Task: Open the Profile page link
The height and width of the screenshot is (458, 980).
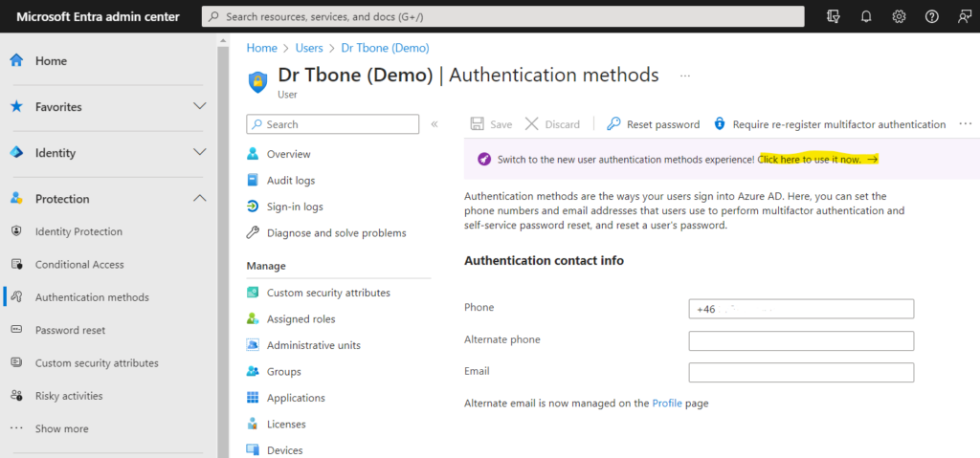Action: pyautogui.click(x=667, y=403)
